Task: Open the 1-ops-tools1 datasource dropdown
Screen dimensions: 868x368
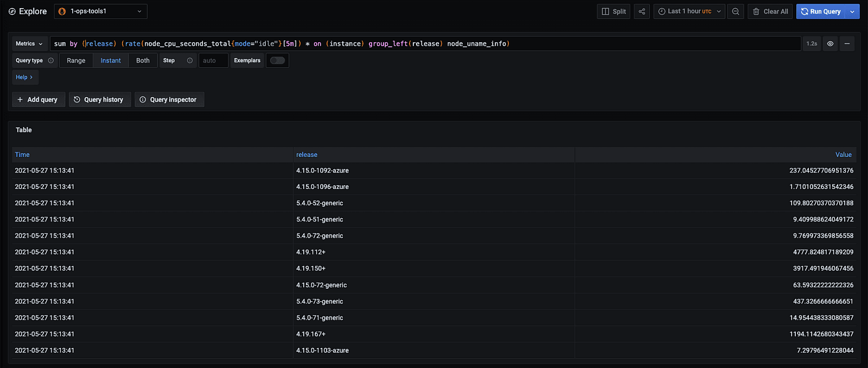Action: [x=101, y=11]
